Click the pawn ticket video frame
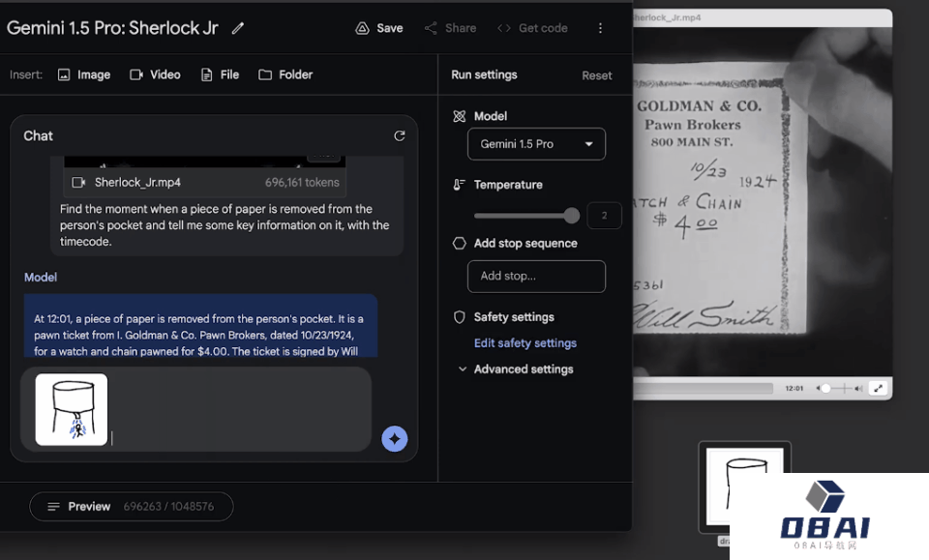This screenshot has height=560, width=929. point(763,201)
